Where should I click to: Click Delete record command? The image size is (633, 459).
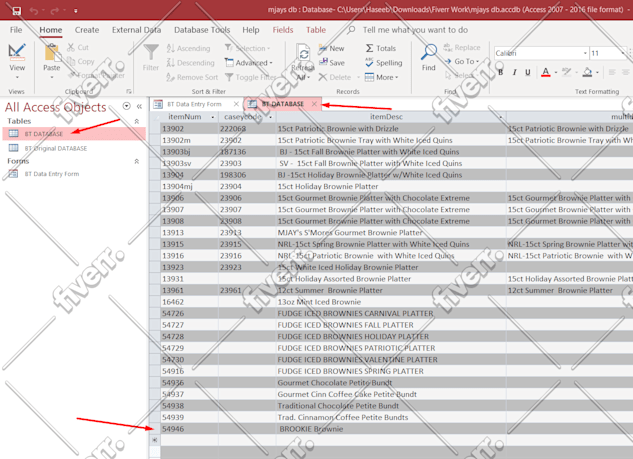coord(335,77)
